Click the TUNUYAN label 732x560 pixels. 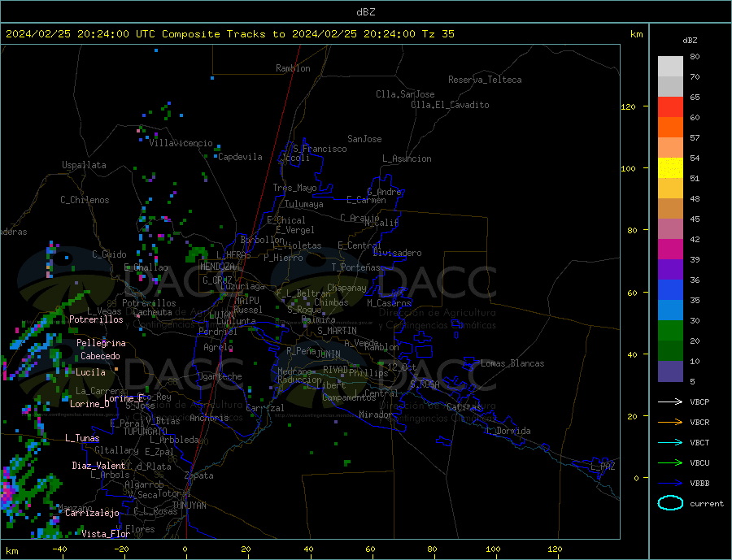pyautogui.click(x=189, y=506)
